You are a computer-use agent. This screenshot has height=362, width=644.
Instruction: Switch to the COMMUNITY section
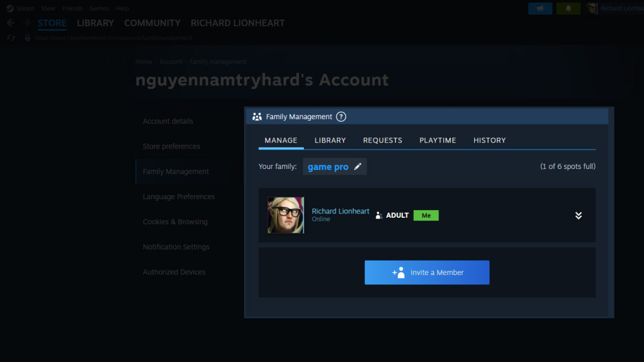coord(152,23)
